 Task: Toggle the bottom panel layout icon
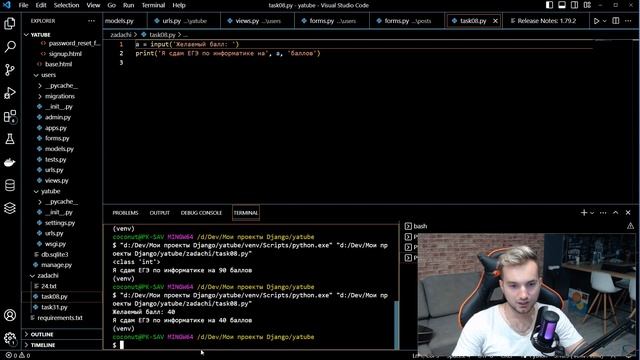(562, 5)
